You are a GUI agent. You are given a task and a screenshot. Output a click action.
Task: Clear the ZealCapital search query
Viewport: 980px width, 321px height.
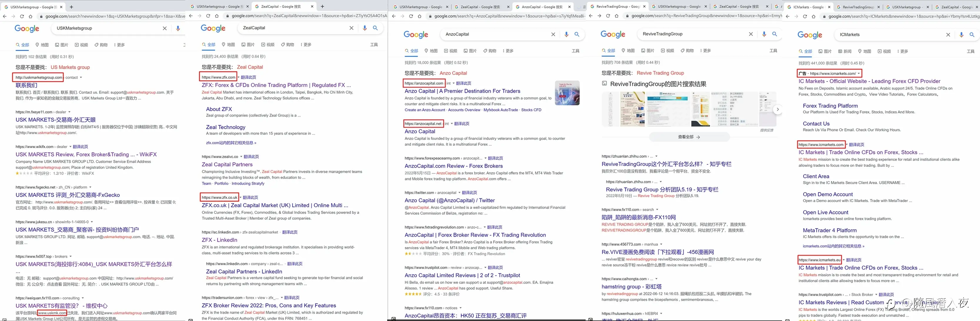[x=351, y=28]
